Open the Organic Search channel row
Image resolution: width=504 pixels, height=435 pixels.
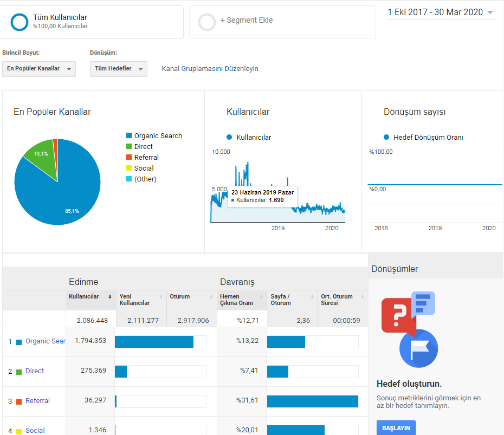46,341
